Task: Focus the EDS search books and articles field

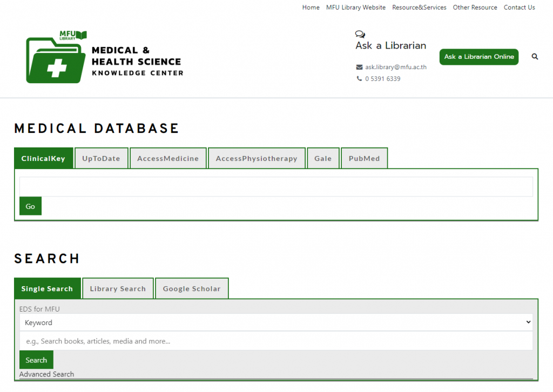Action: 276,341
